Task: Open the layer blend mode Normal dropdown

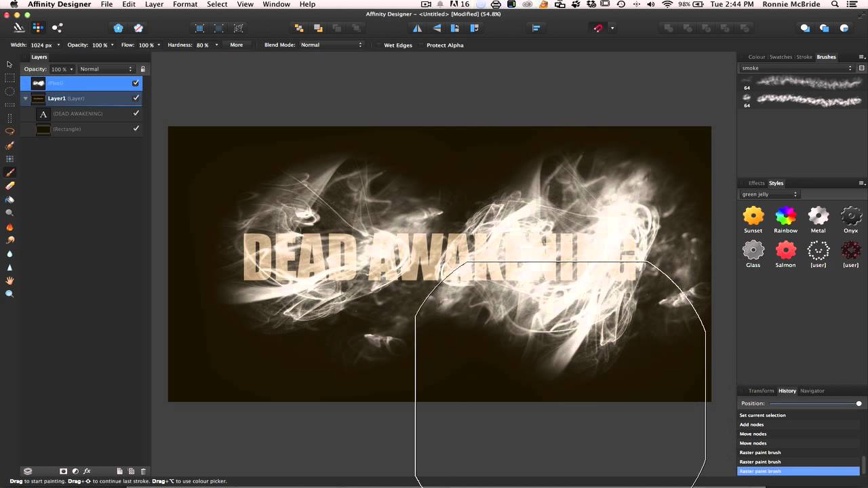Action: coord(106,69)
